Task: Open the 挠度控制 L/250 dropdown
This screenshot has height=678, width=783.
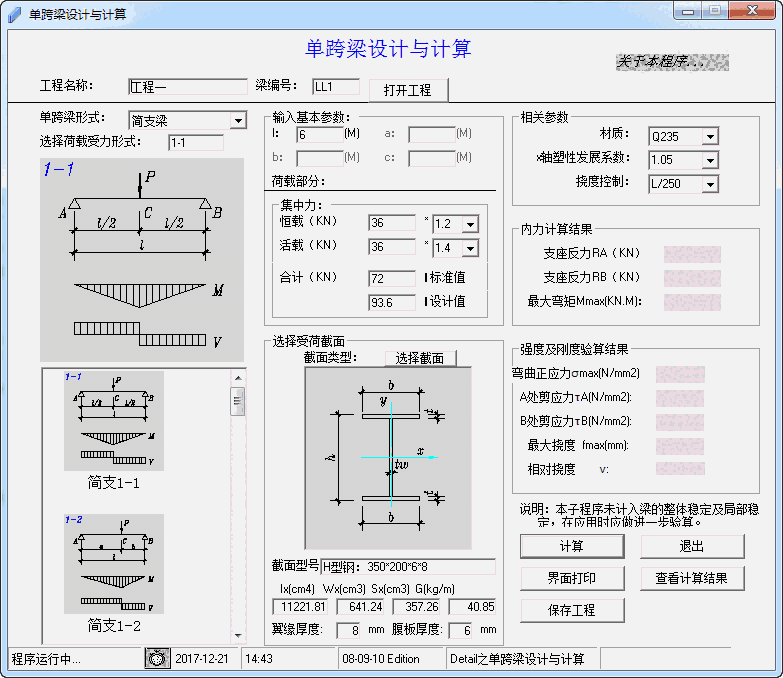Action: click(710, 184)
